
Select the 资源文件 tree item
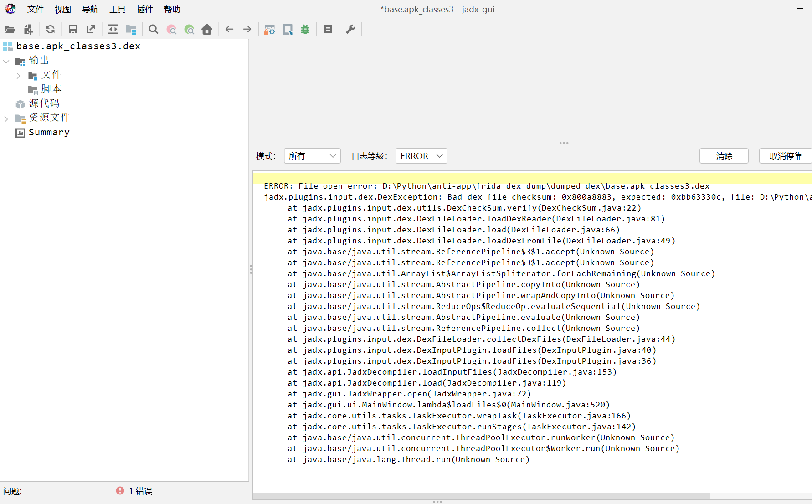(x=43, y=118)
